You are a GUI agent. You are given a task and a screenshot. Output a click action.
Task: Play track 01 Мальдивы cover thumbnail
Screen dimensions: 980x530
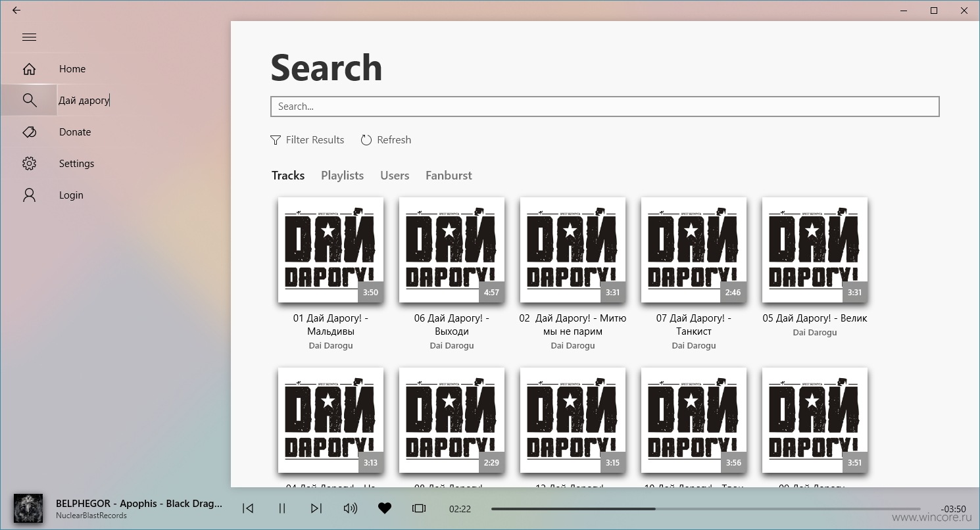click(331, 250)
